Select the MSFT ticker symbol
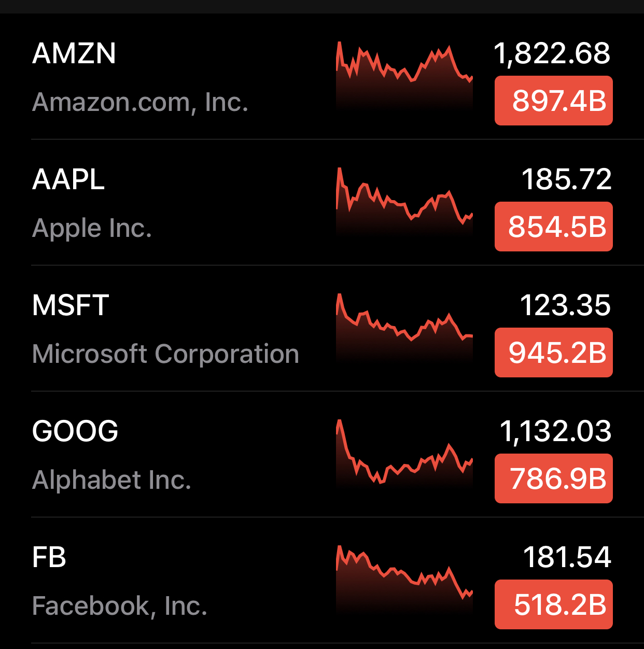The height and width of the screenshot is (649, 644). click(70, 305)
